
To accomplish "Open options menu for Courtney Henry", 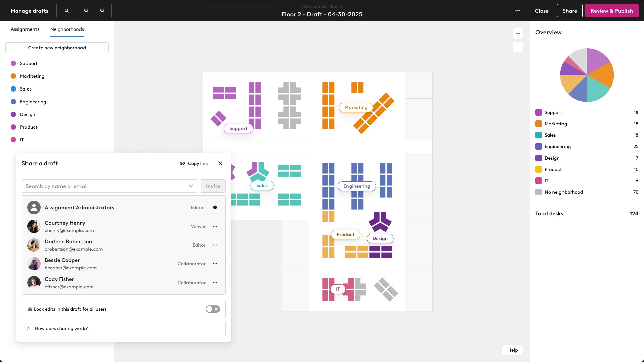I will coord(215,226).
